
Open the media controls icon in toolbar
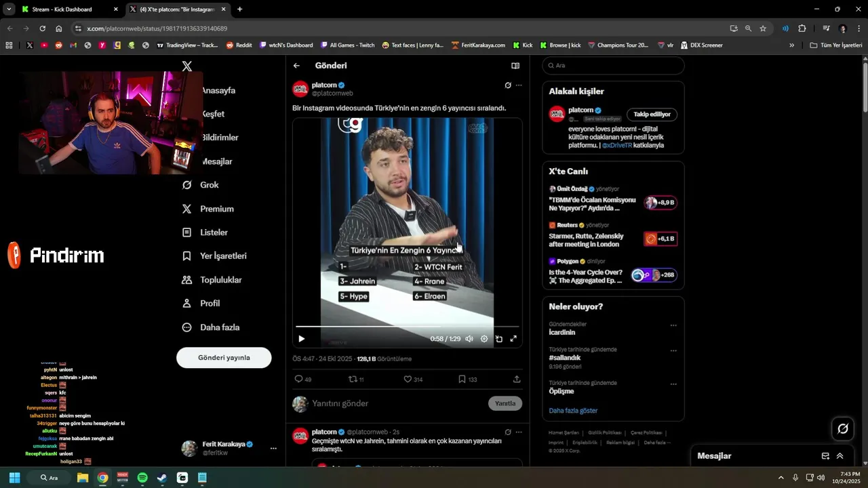pos(826,28)
